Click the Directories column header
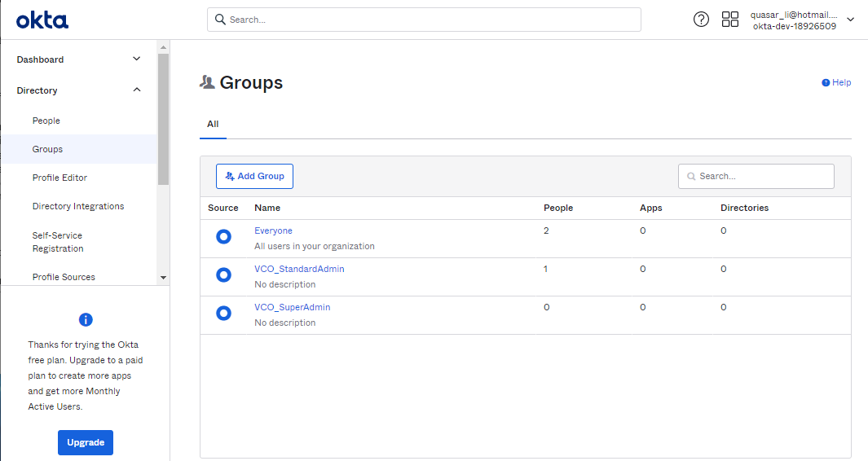The height and width of the screenshot is (461, 868). [745, 208]
